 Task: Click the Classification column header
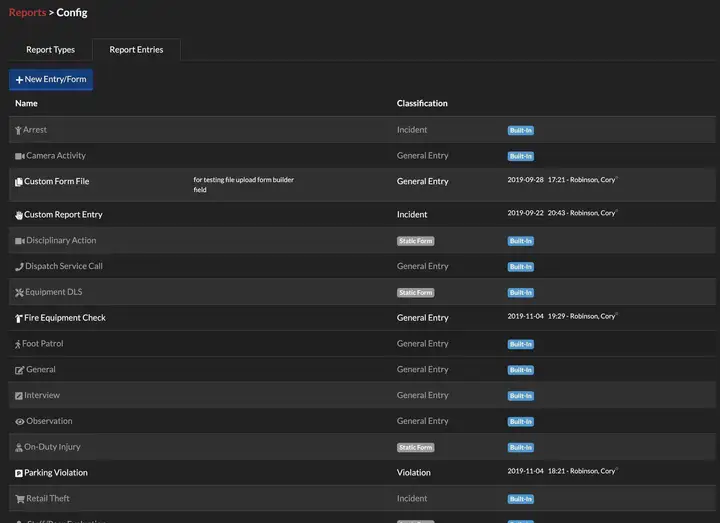422,103
